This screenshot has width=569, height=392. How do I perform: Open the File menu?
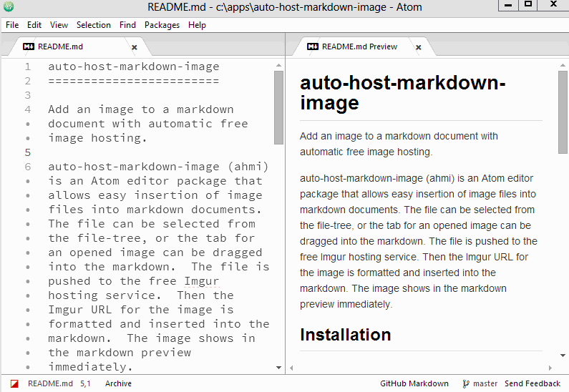click(x=12, y=25)
